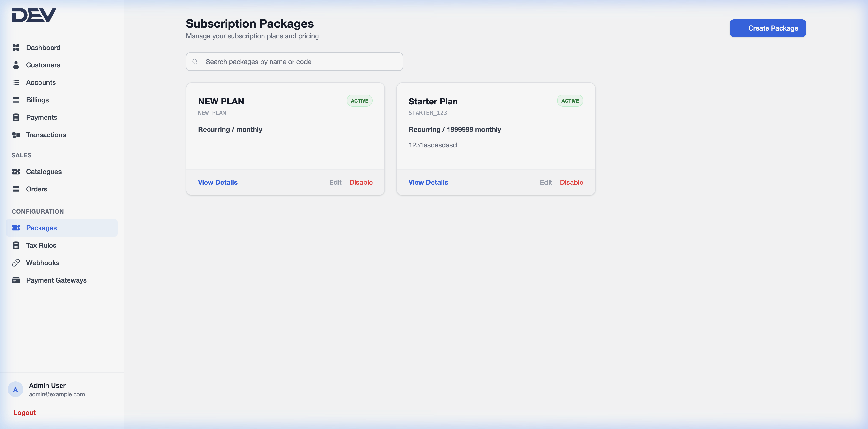Viewport: 868px width, 429px height.
Task: Click the search magnifier icon
Action: (195, 61)
